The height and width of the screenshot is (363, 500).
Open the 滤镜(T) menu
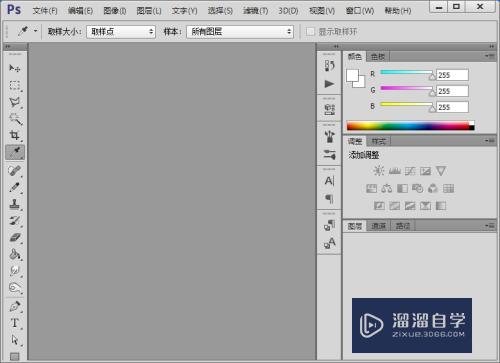pos(255,11)
